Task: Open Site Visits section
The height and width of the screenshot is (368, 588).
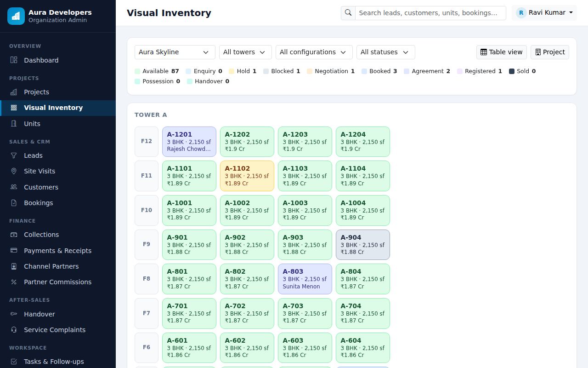Action: coord(58,171)
